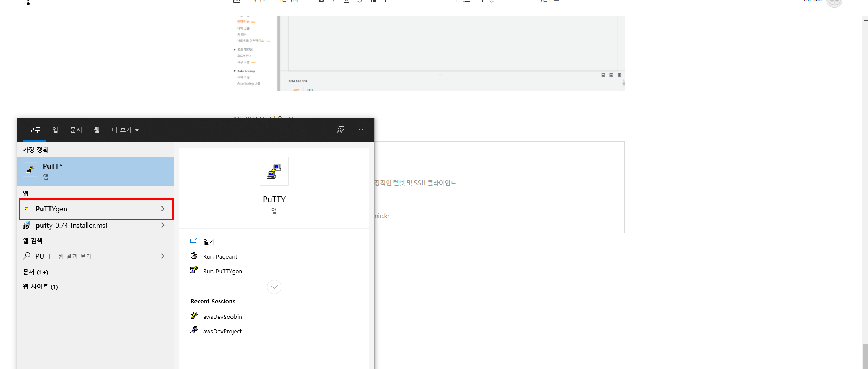Click the large PuTTY icon in the preview pane
868x369 pixels.
274,171
